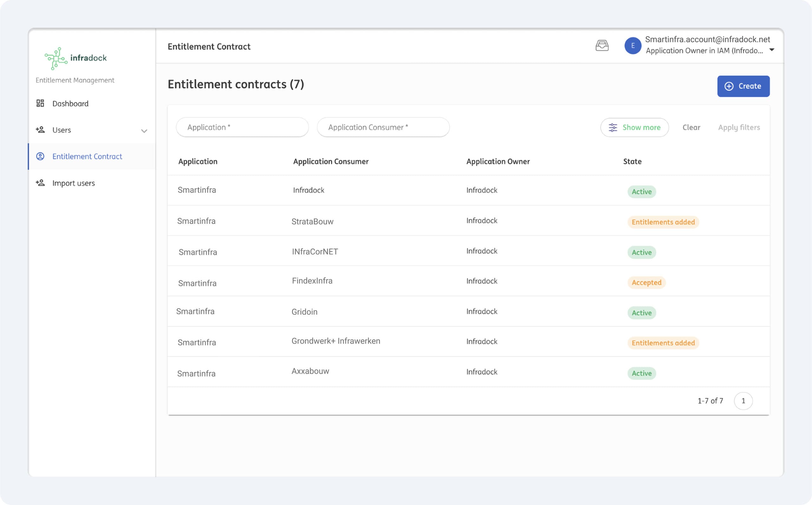Select StrataBouw consumer cell
The width and height of the screenshot is (812, 505).
click(312, 222)
